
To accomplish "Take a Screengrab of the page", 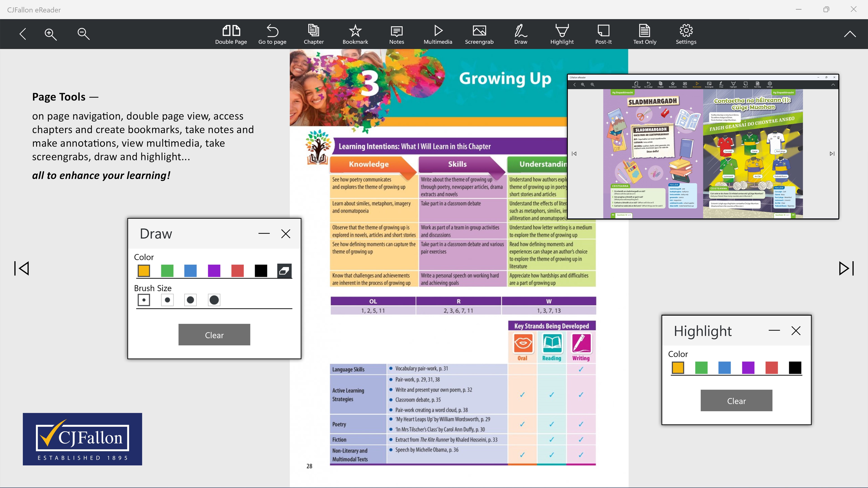I will [479, 34].
